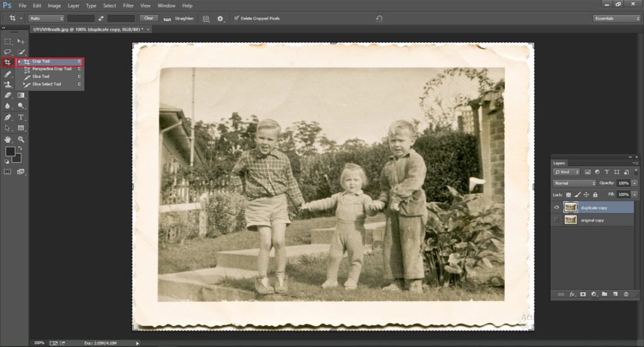Select the Move tool
The width and height of the screenshot is (644, 347).
[x=21, y=42]
